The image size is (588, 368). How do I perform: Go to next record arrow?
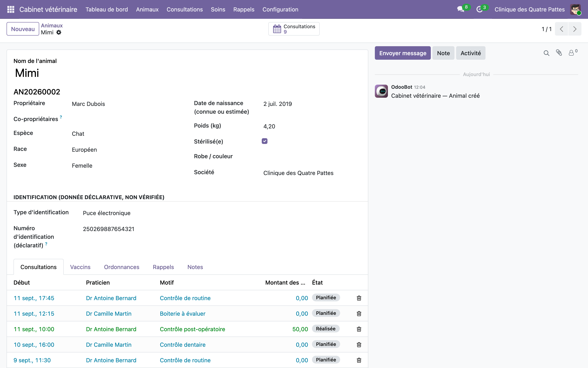[575, 29]
